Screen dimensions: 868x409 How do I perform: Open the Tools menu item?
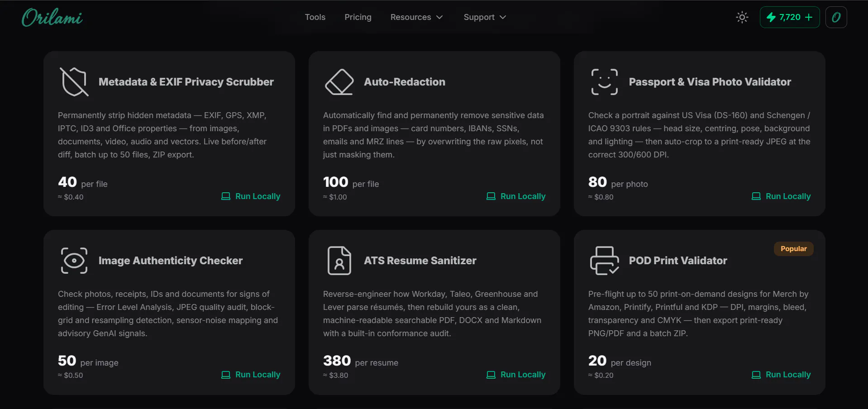[x=315, y=17]
